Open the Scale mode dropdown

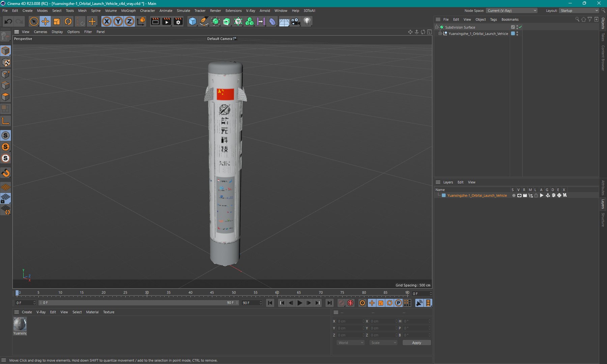pos(383,343)
